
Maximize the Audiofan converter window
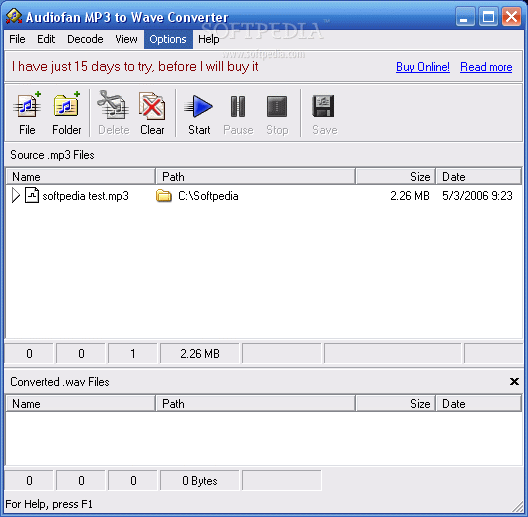pos(488,17)
